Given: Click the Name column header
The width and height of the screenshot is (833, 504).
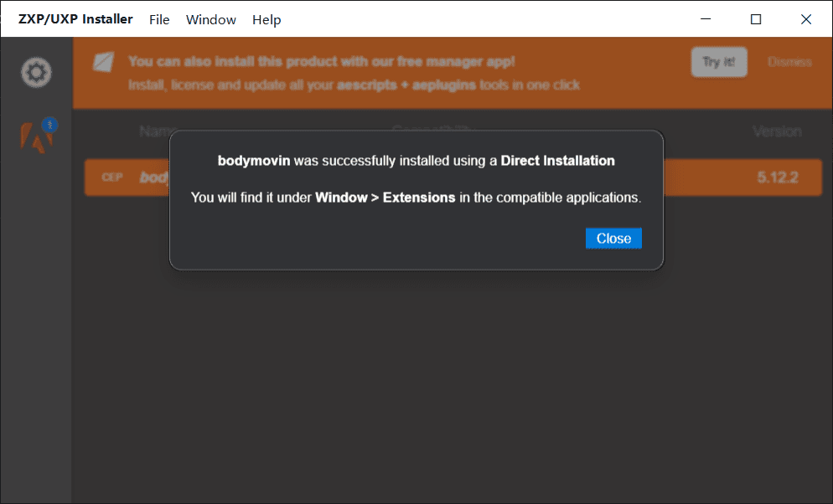Looking at the screenshot, I should [154, 131].
